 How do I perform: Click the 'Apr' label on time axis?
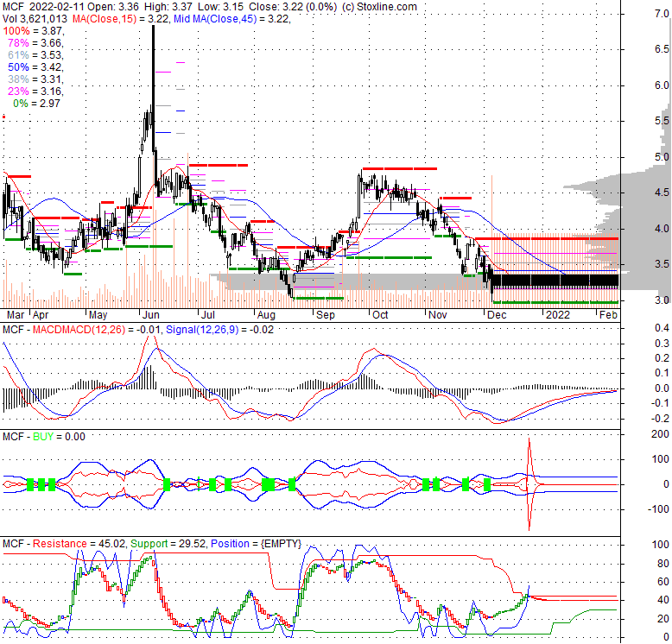pos(41,315)
